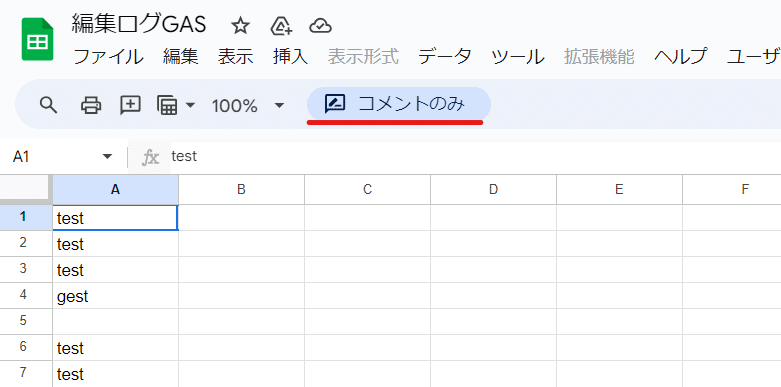The image size is (781, 387).
Task: Open the search magnifier in toolbar
Action: pos(48,105)
